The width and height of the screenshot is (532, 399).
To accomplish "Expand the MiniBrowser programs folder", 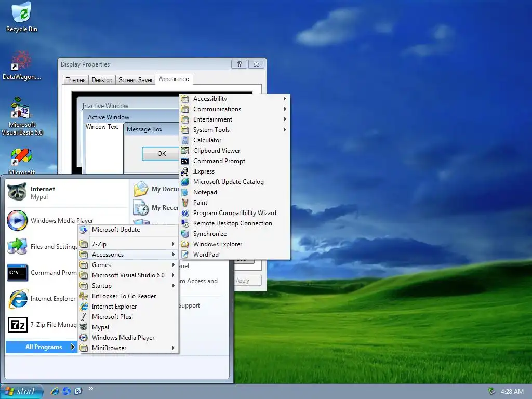I will pyautogui.click(x=128, y=348).
